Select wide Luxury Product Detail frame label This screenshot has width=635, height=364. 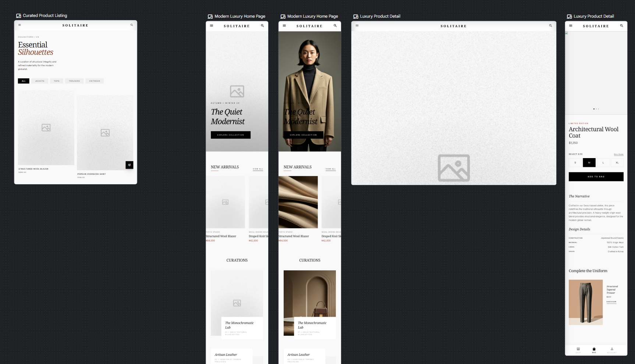tap(380, 16)
